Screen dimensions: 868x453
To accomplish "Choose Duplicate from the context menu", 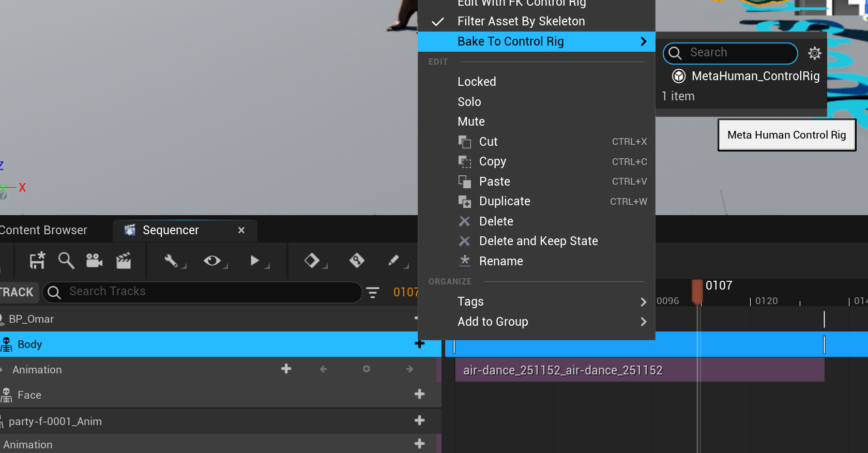I will [537, 201].
